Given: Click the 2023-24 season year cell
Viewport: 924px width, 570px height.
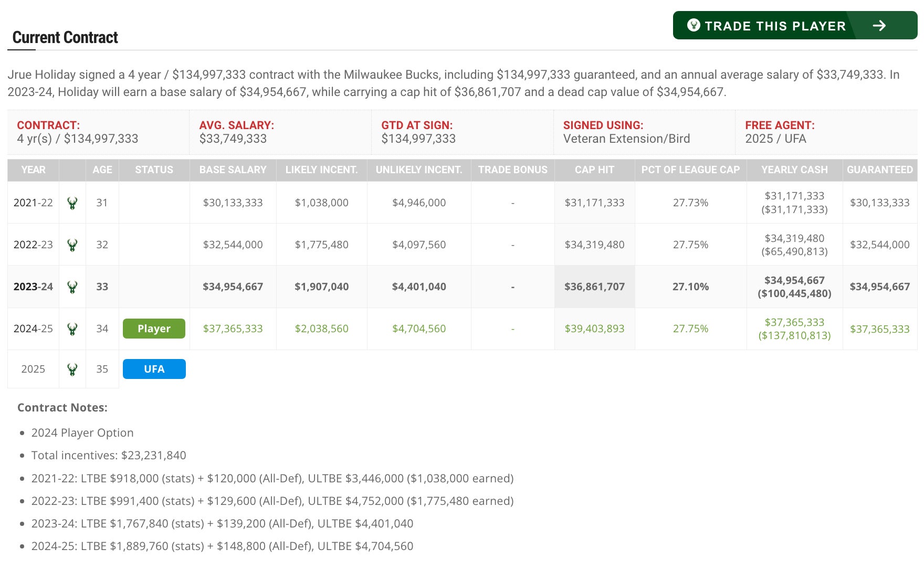Looking at the screenshot, I should [x=33, y=287].
